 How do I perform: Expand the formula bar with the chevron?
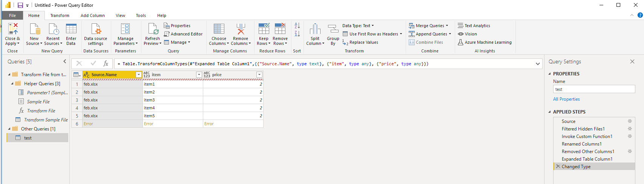(538, 64)
